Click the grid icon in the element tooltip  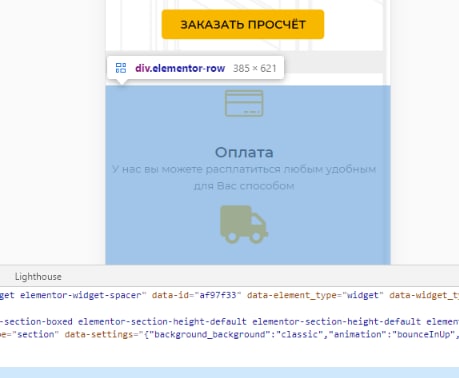point(121,68)
